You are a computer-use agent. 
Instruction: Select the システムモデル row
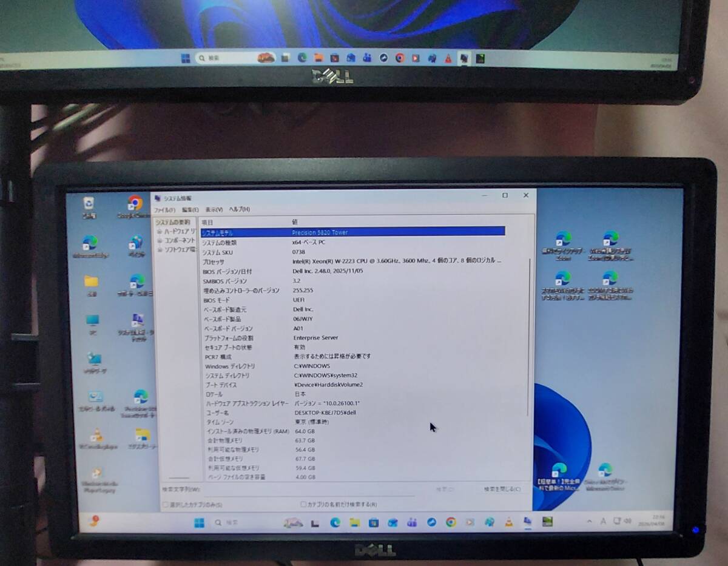point(353,232)
